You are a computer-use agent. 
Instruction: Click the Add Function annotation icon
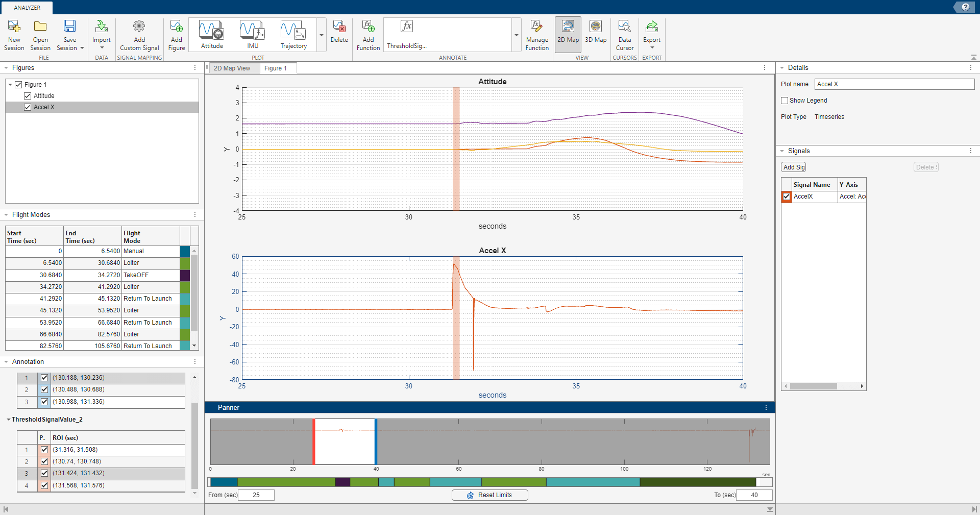pos(368,32)
